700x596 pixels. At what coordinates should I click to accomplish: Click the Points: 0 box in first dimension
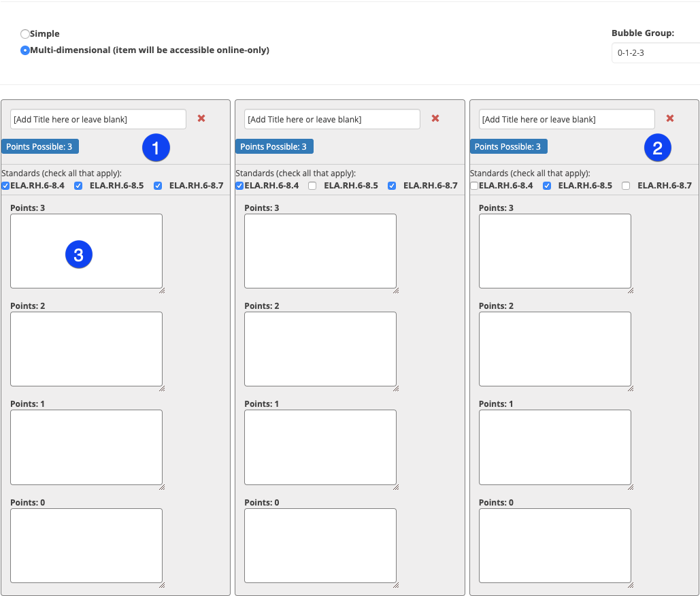[x=86, y=546]
